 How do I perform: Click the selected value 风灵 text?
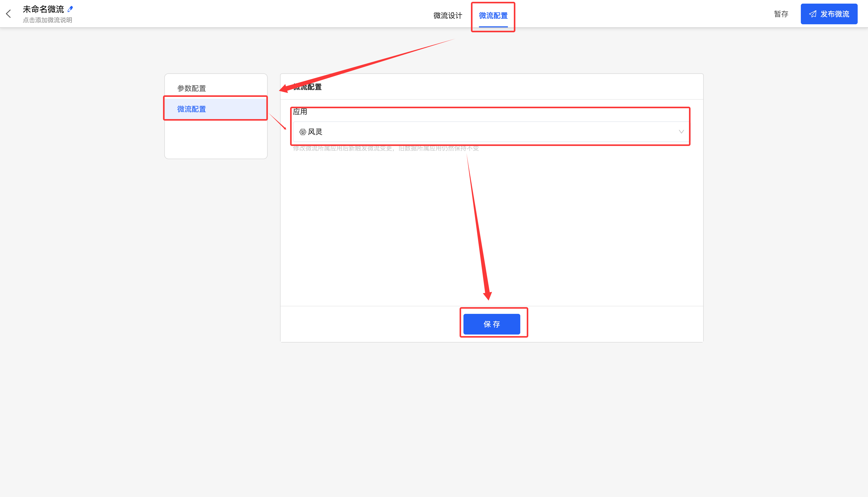[x=315, y=132]
